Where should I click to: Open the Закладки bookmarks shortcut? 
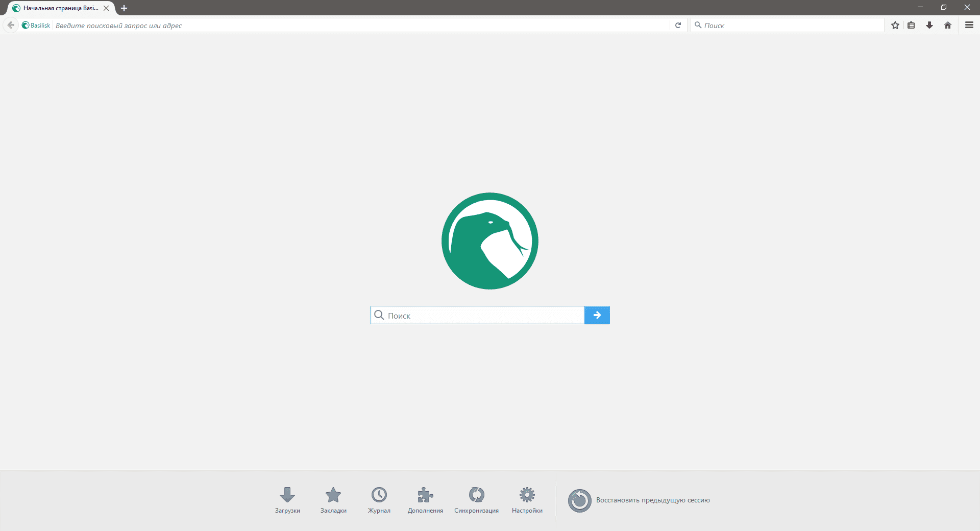click(333, 500)
